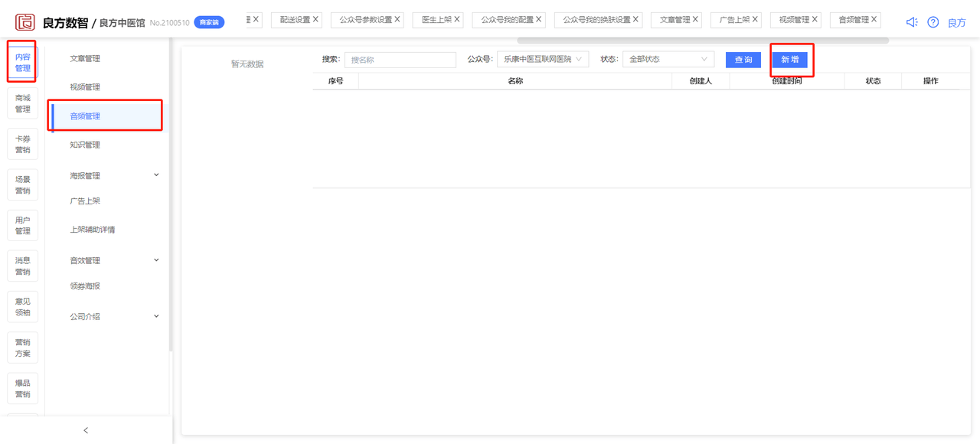
Task: Select 营销方案 in the left navigation
Action: coord(23,348)
